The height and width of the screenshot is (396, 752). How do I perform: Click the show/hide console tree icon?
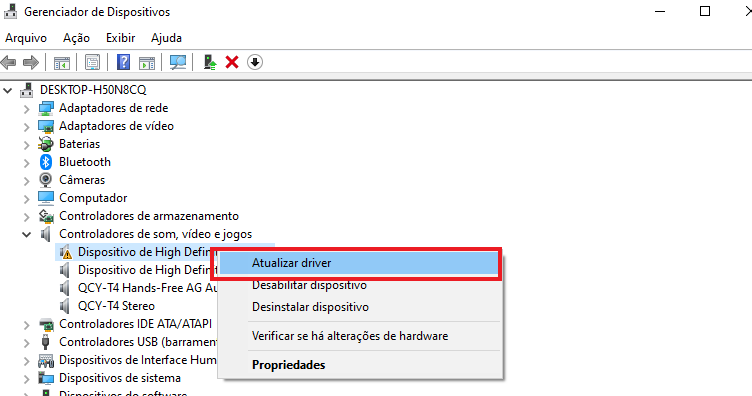click(62, 62)
